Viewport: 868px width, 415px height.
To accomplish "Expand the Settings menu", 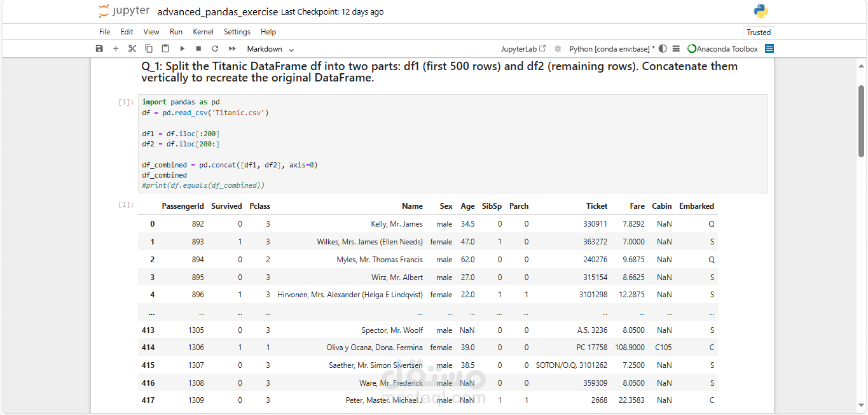I will pyautogui.click(x=237, y=32).
